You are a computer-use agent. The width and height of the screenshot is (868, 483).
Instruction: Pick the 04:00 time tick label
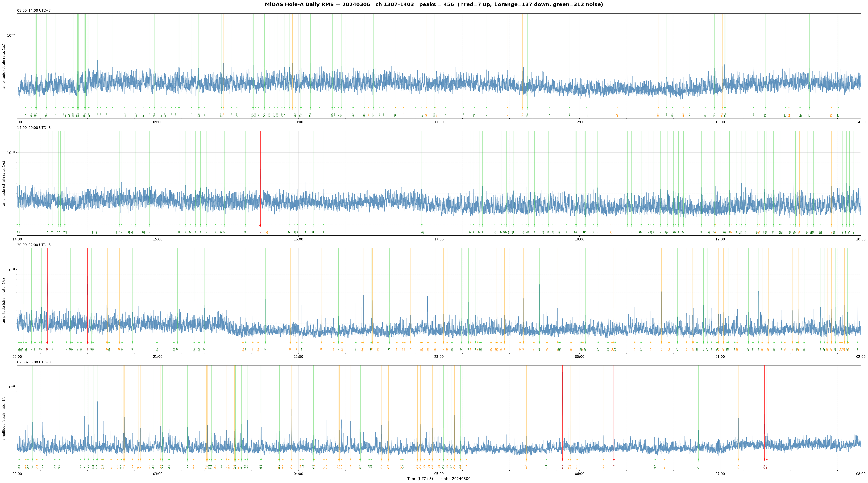pos(298,474)
